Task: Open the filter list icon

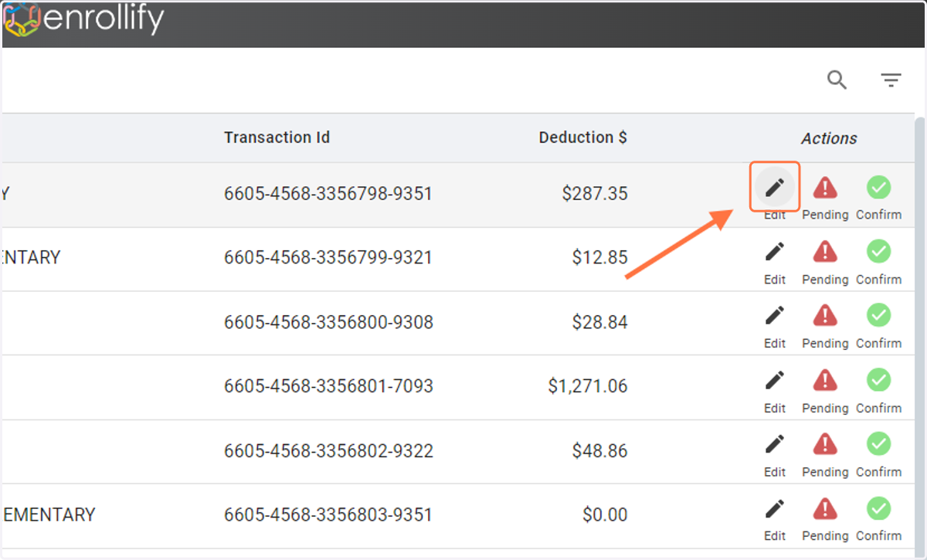Action: [x=891, y=80]
